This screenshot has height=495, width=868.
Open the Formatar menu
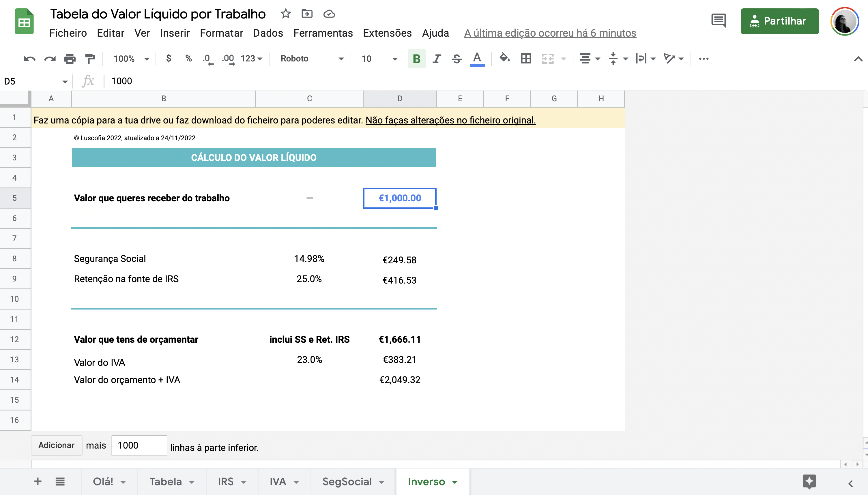221,33
